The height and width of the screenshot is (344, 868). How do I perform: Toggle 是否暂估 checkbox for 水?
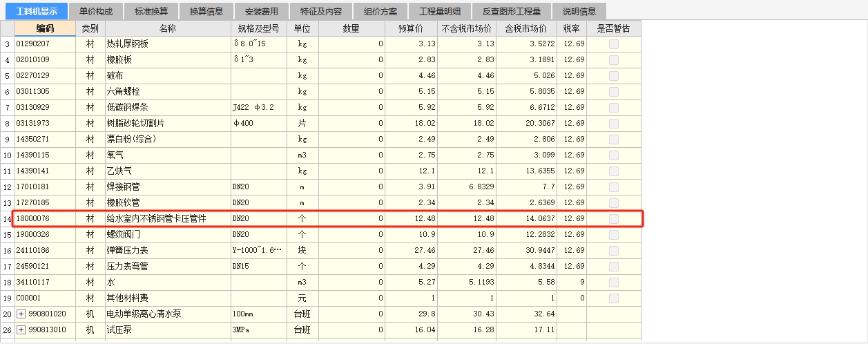click(613, 282)
